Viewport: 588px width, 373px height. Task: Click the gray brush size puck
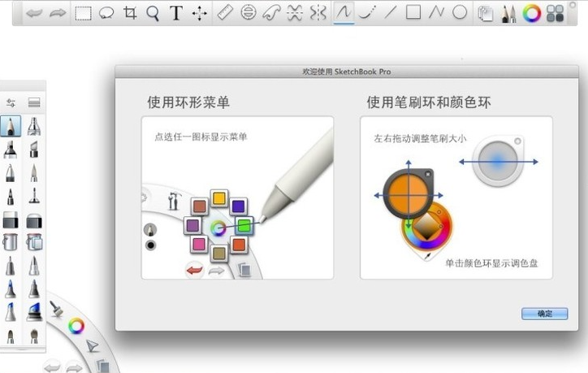click(x=498, y=162)
